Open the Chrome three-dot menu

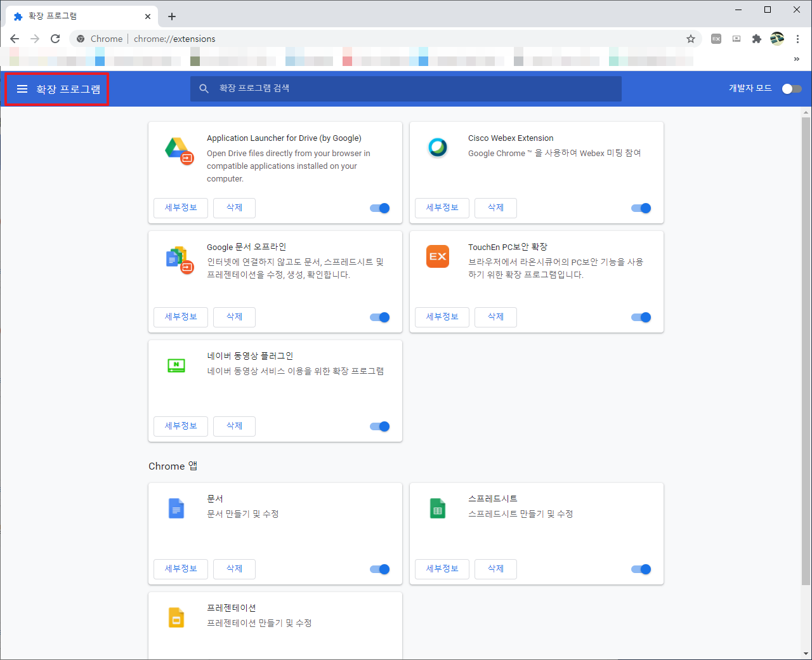tap(797, 39)
